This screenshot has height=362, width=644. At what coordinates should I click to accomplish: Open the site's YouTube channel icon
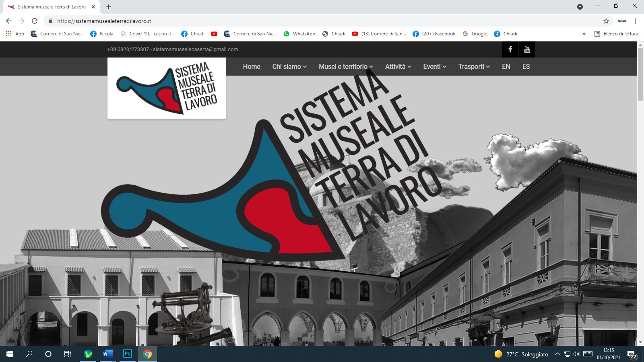point(527,49)
